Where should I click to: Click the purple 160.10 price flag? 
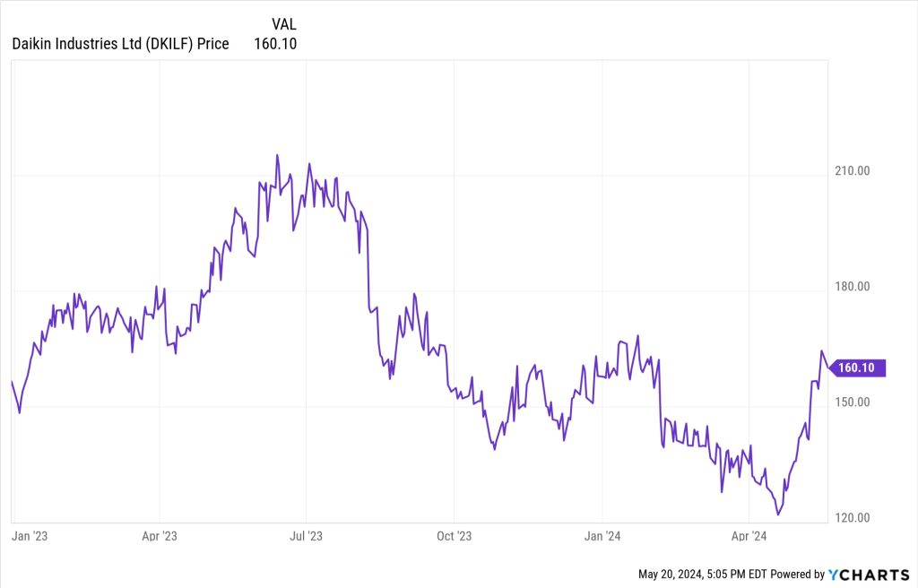click(x=860, y=367)
